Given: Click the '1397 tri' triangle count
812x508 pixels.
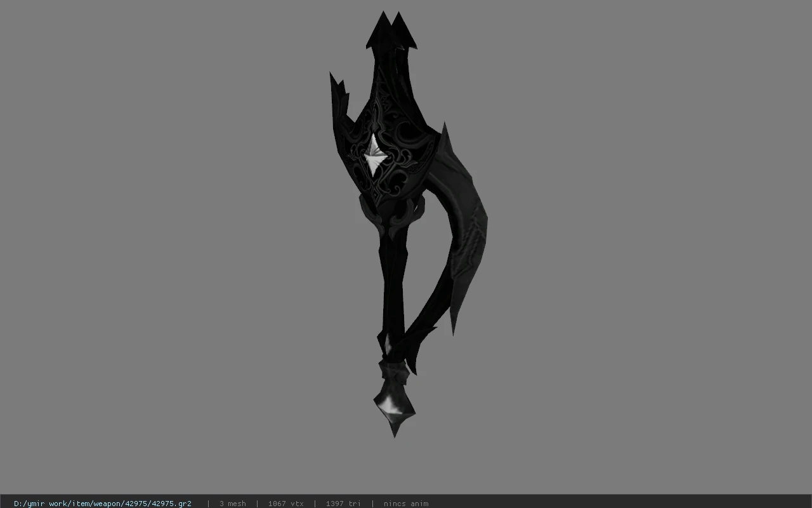Looking at the screenshot, I should point(343,504).
